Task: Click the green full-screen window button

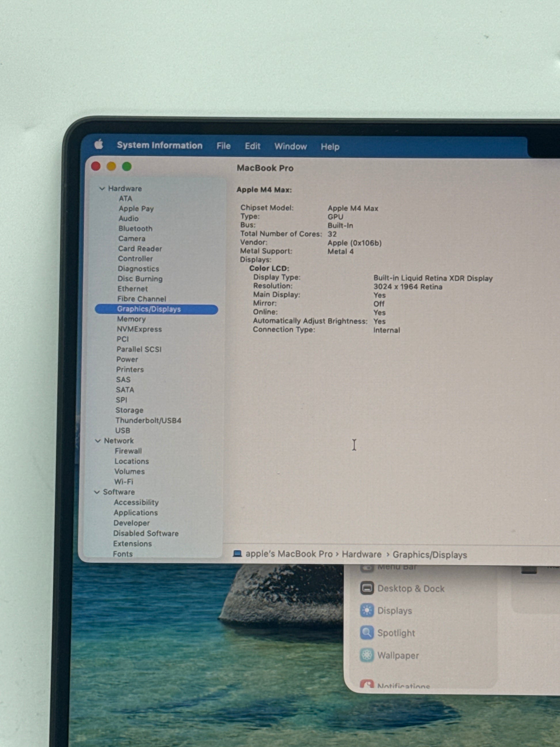Action: tap(127, 166)
